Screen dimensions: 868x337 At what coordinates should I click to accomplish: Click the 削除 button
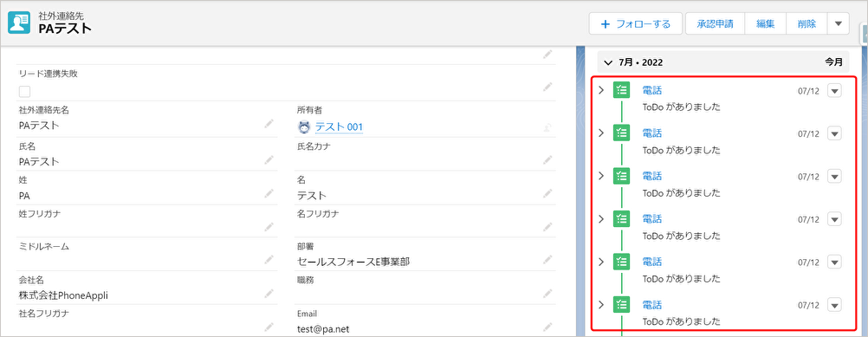(806, 23)
